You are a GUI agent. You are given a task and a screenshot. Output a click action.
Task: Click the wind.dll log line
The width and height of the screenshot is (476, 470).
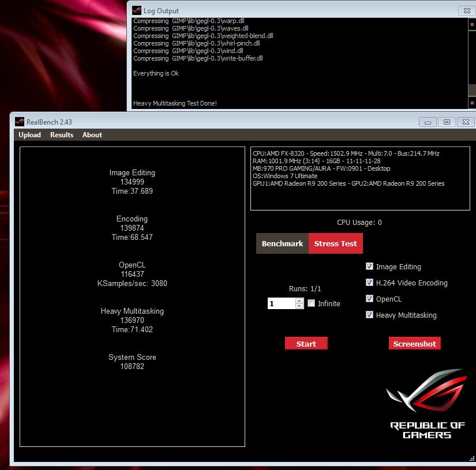(x=188, y=51)
